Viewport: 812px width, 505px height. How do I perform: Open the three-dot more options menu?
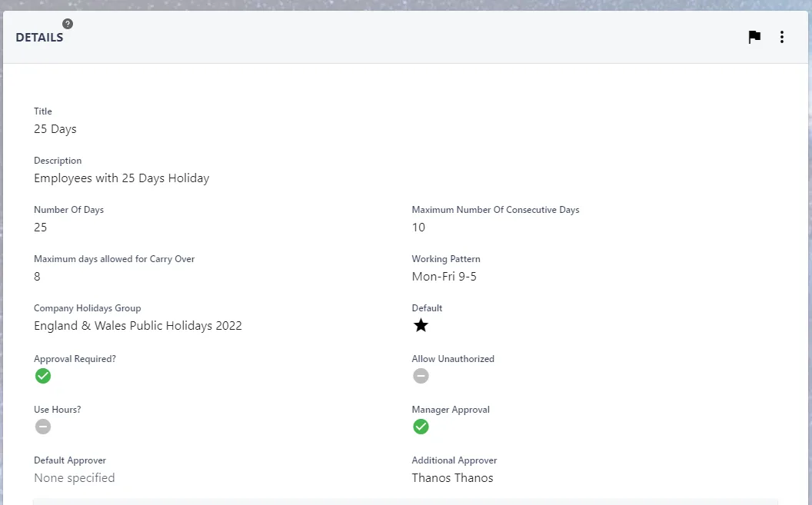pos(782,37)
